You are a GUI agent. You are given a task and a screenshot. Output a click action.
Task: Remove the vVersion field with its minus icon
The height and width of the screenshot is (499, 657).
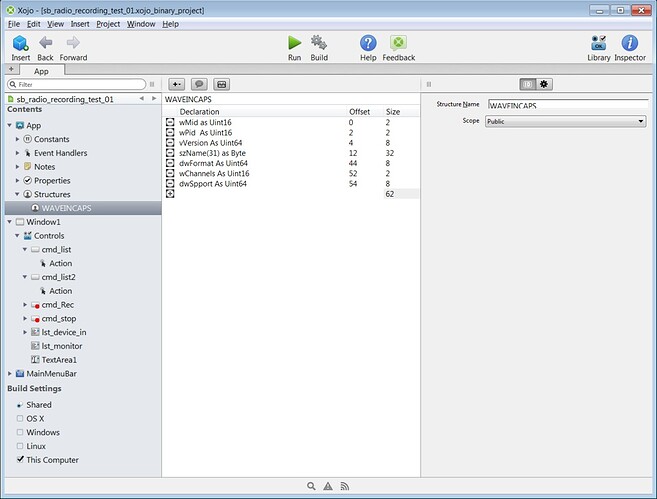(170, 143)
